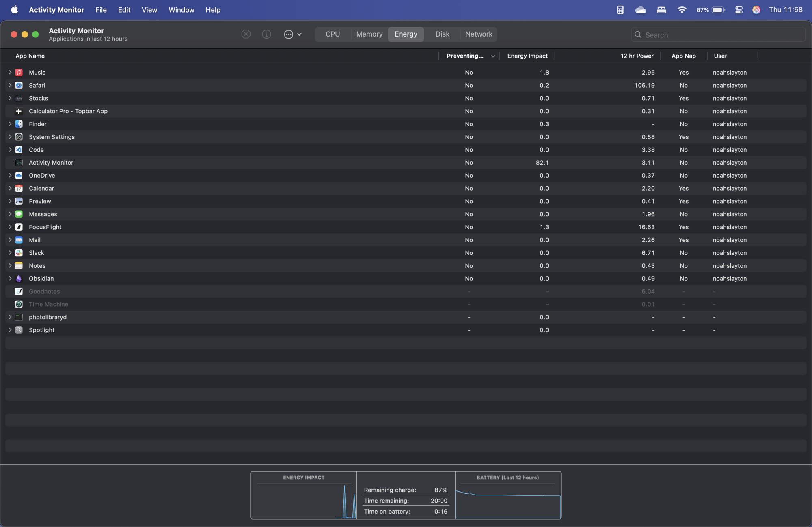Click the Wi-Fi status icon
Image resolution: width=812 pixels, height=527 pixels.
point(682,10)
